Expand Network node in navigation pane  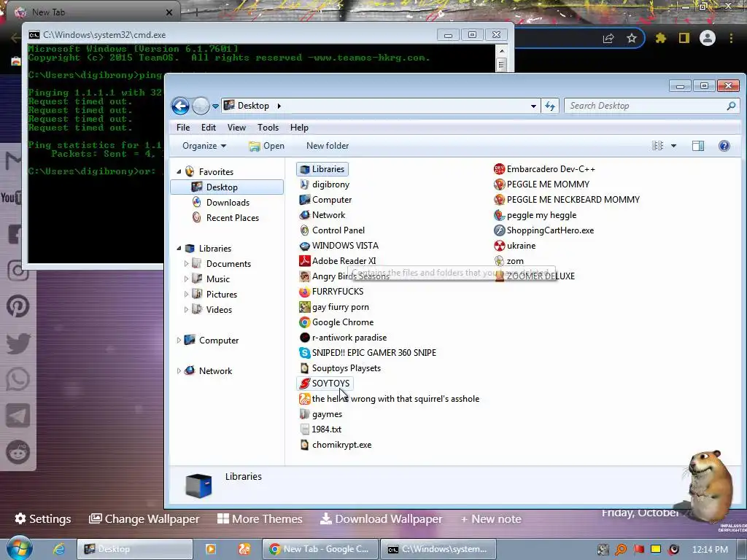tap(179, 370)
